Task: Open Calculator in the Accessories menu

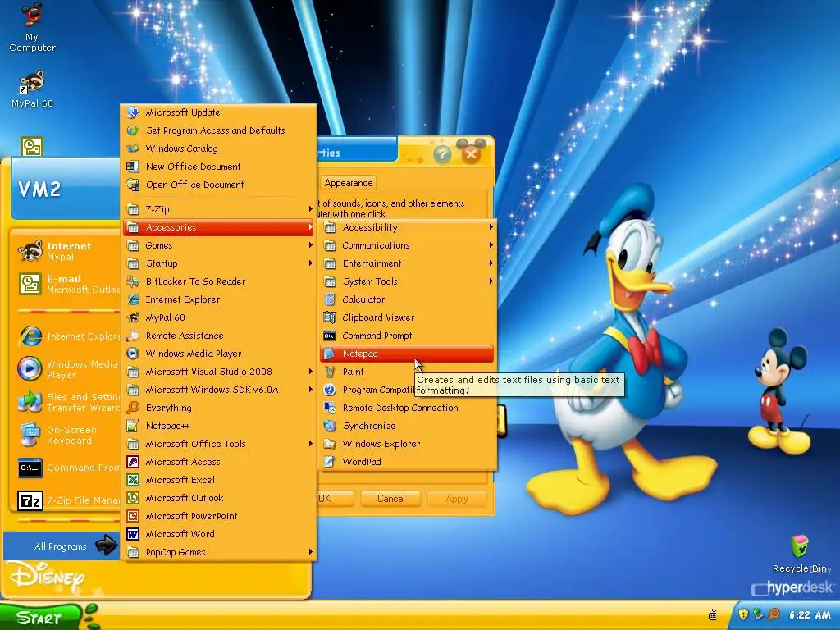Action: [407, 299]
